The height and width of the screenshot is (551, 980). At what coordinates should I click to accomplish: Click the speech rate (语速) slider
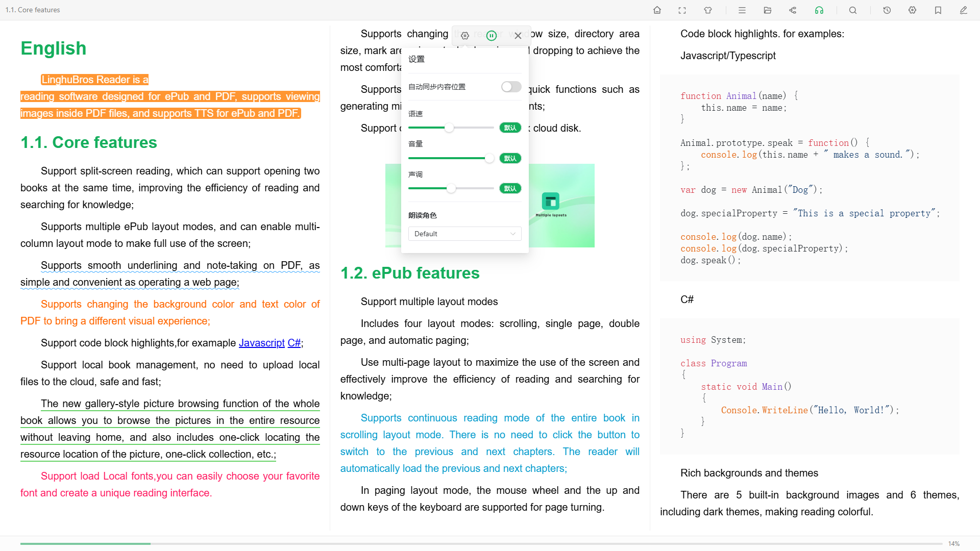pos(451,128)
